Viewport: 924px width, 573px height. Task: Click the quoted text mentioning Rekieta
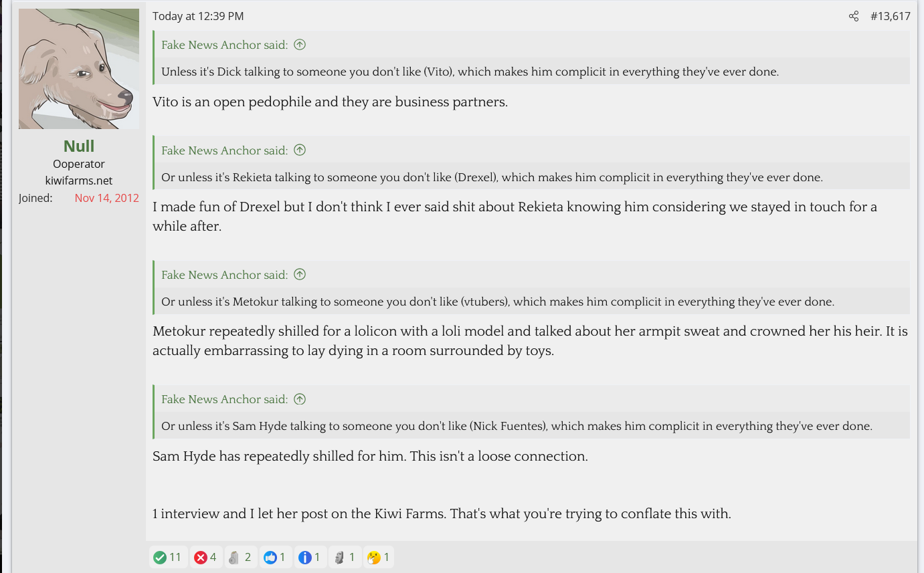[x=492, y=177]
